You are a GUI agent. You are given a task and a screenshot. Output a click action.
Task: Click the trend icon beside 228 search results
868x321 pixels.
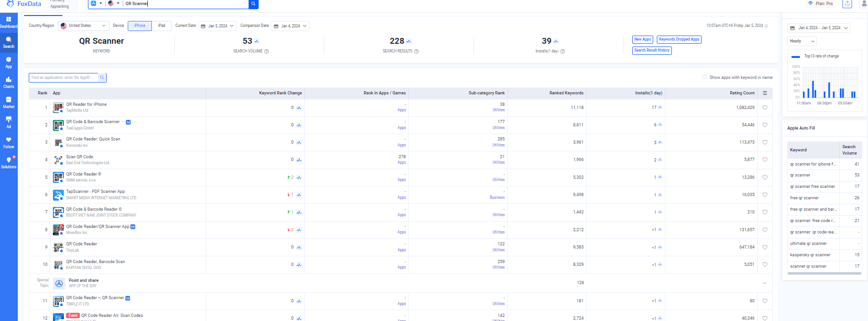[x=409, y=41]
